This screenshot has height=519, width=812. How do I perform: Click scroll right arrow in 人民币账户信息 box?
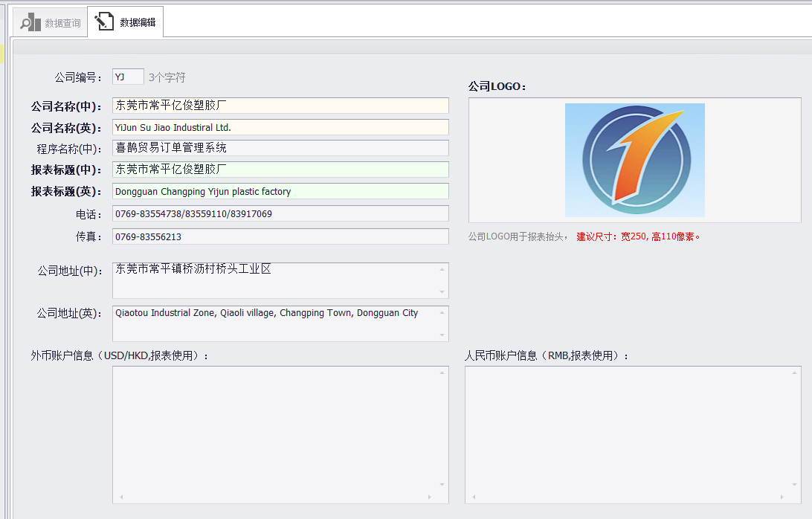pos(782,497)
